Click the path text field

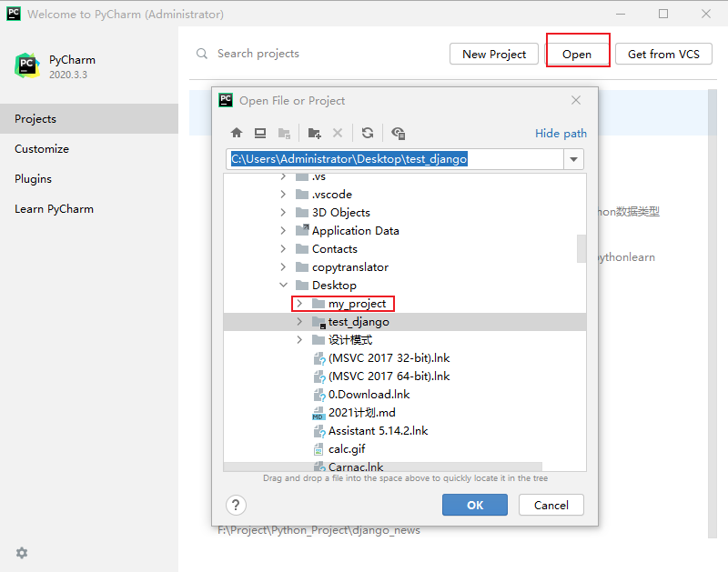click(x=395, y=159)
